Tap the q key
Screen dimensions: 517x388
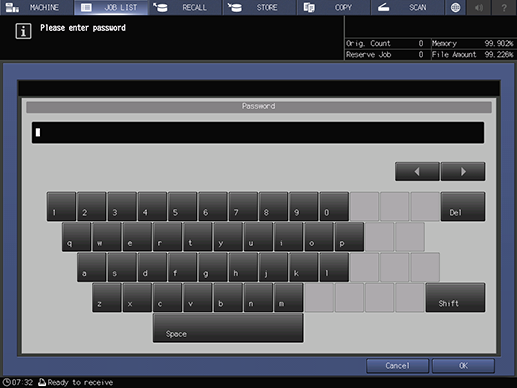[76, 237]
